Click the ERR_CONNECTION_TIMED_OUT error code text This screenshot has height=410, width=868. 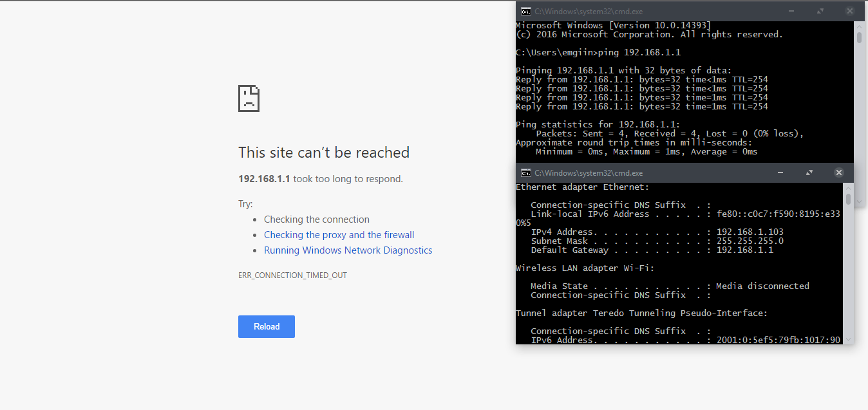pyautogui.click(x=292, y=275)
